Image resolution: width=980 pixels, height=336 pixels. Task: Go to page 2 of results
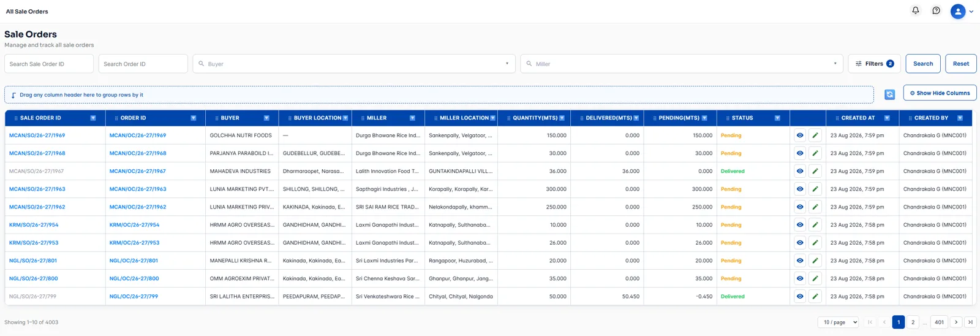913,322
